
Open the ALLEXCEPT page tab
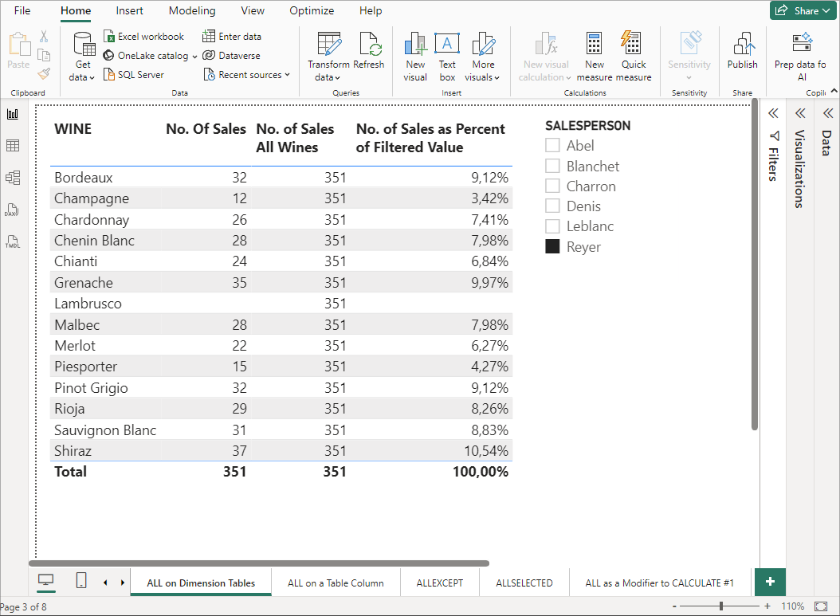440,583
